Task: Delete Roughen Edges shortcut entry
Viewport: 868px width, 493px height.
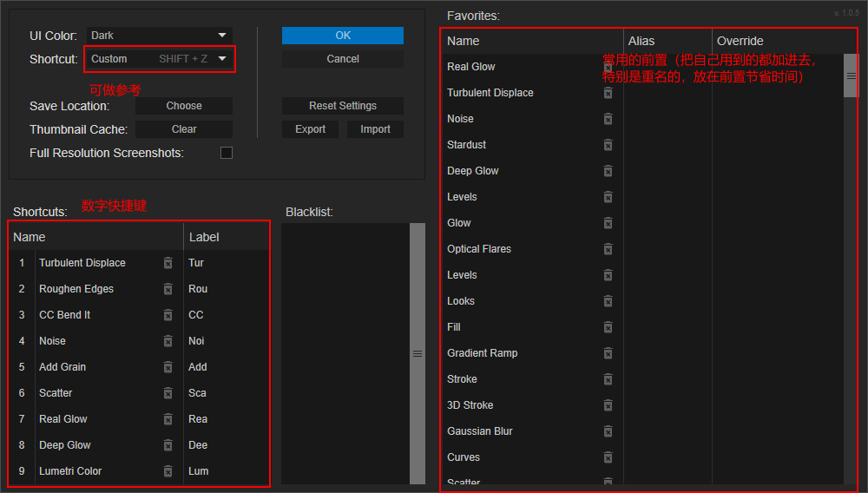Action: (x=168, y=289)
